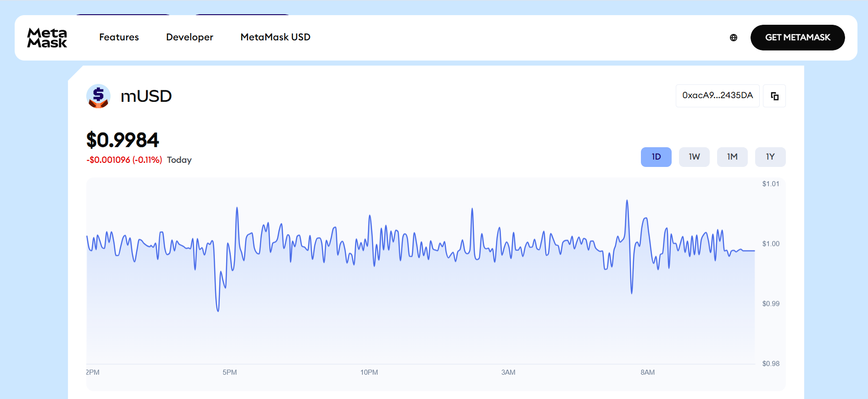The height and width of the screenshot is (399, 868).
Task: Click the 10PM time axis label
Action: pos(369,372)
